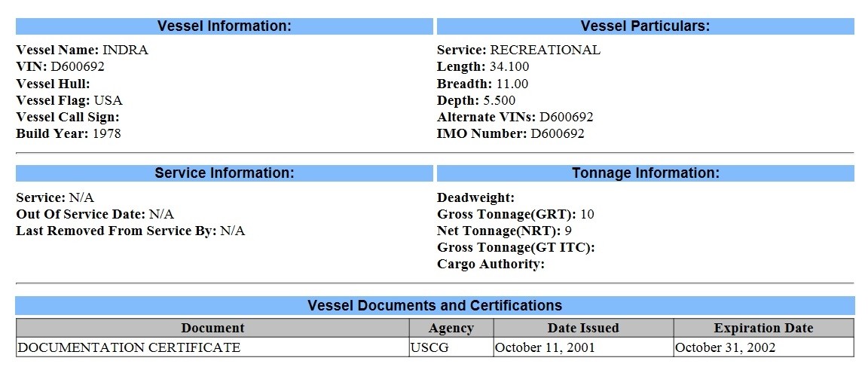Click the October 31, 2002 expiration date
The width and height of the screenshot is (868, 367).
click(725, 347)
